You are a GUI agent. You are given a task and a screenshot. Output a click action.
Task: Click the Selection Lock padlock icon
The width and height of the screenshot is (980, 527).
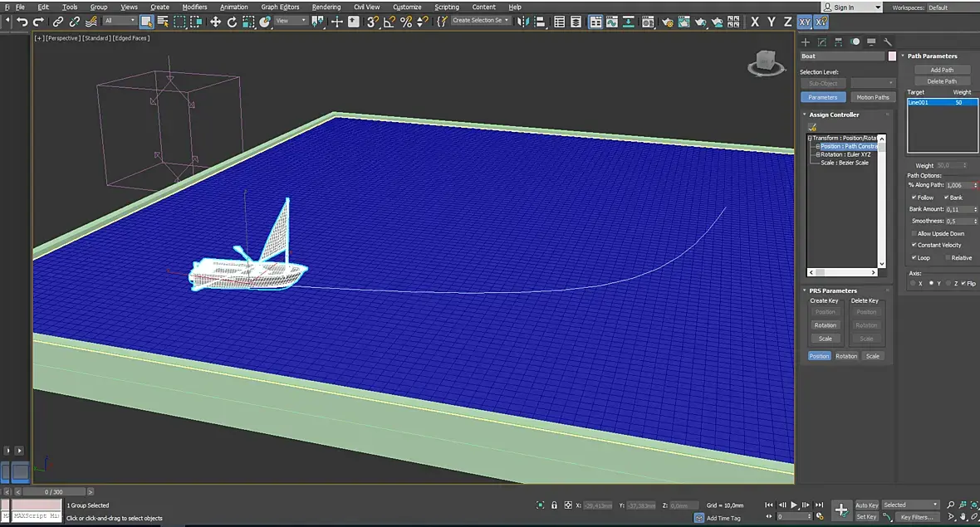(554, 505)
